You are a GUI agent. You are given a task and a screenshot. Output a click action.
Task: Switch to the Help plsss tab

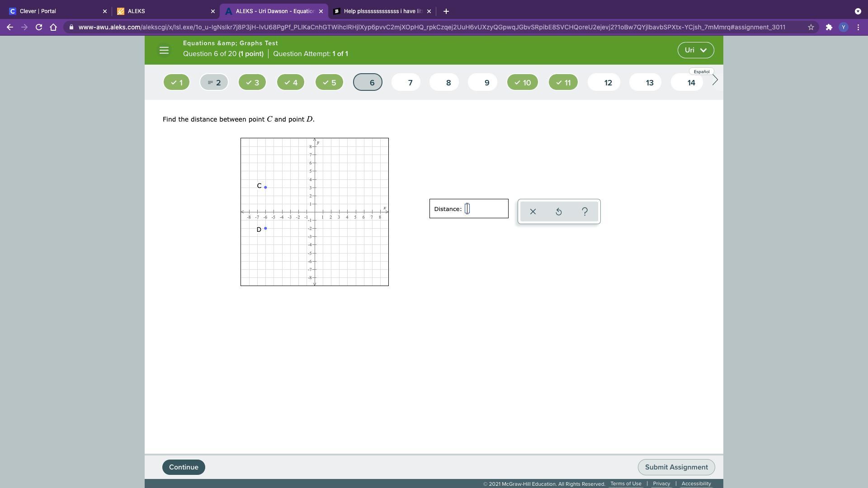point(382,11)
